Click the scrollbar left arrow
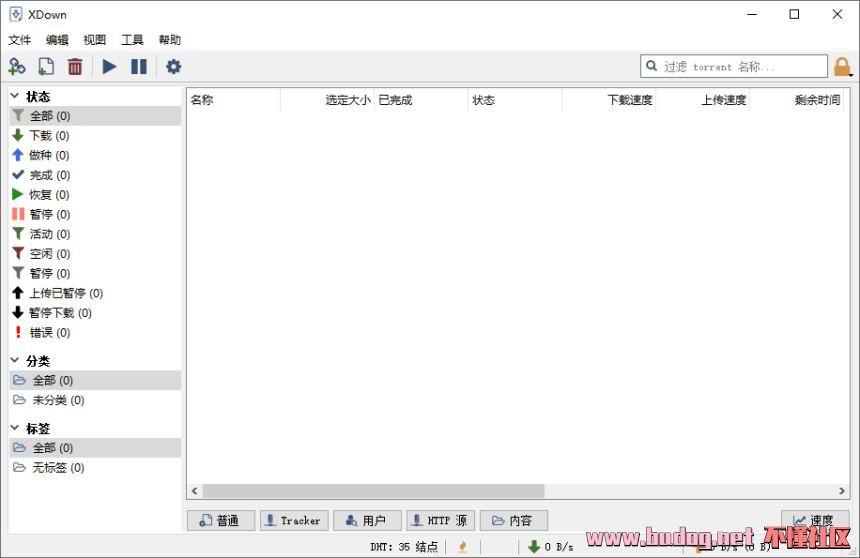The width and height of the screenshot is (860, 558). coord(195,491)
